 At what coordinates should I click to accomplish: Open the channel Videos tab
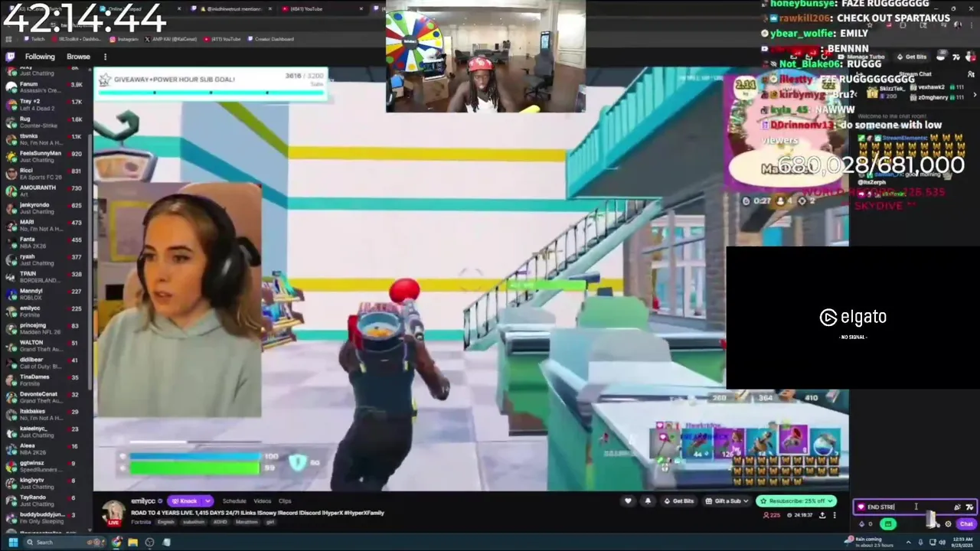pyautogui.click(x=262, y=501)
